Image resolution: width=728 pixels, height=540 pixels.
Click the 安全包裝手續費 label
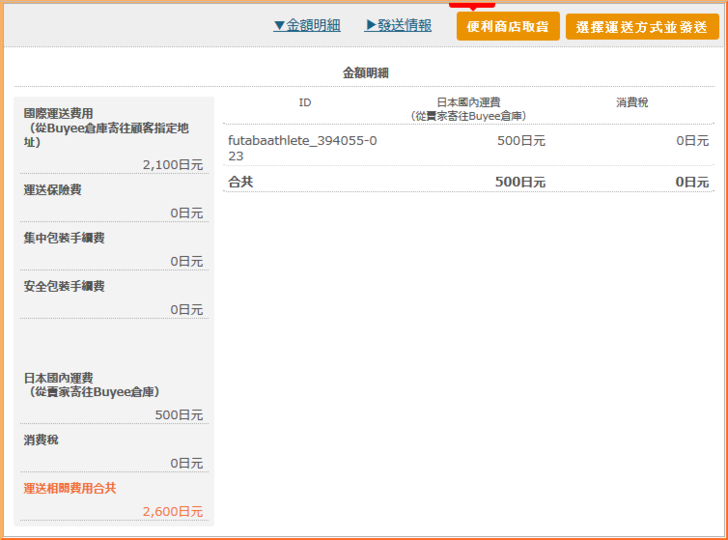[x=64, y=287]
